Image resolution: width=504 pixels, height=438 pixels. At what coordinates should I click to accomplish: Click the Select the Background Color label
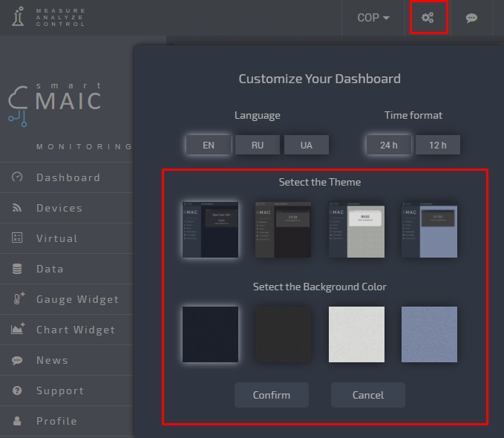320,287
